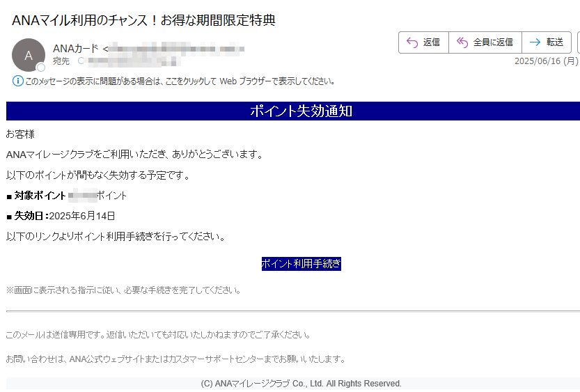Click the double arrow icon in 全員に返信
Image resolution: width=580 pixels, height=392 pixels.
point(462,42)
